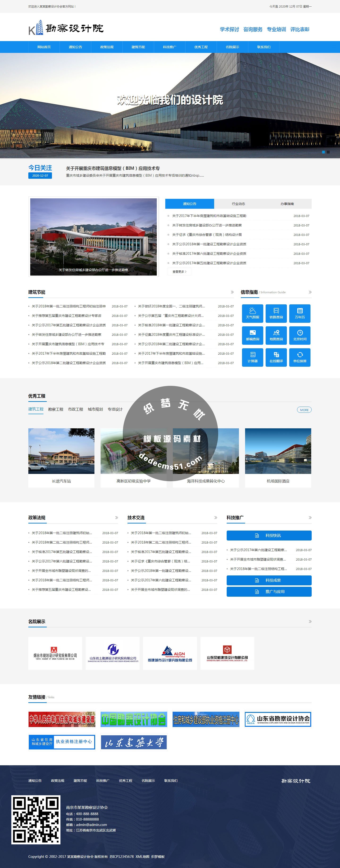This screenshot has height=868, width=340.
Task: Click the 学术探讨 header link
Action: click(x=229, y=29)
